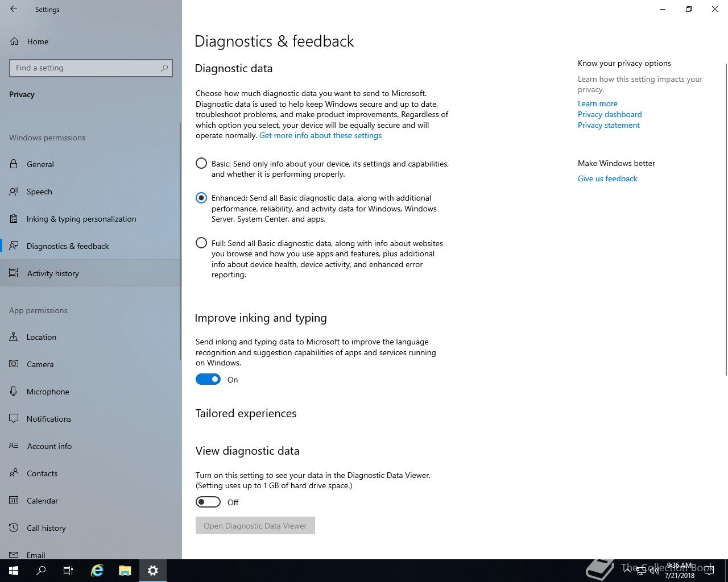Go to Activity history page
This screenshot has height=582, width=728.
pos(91,273)
